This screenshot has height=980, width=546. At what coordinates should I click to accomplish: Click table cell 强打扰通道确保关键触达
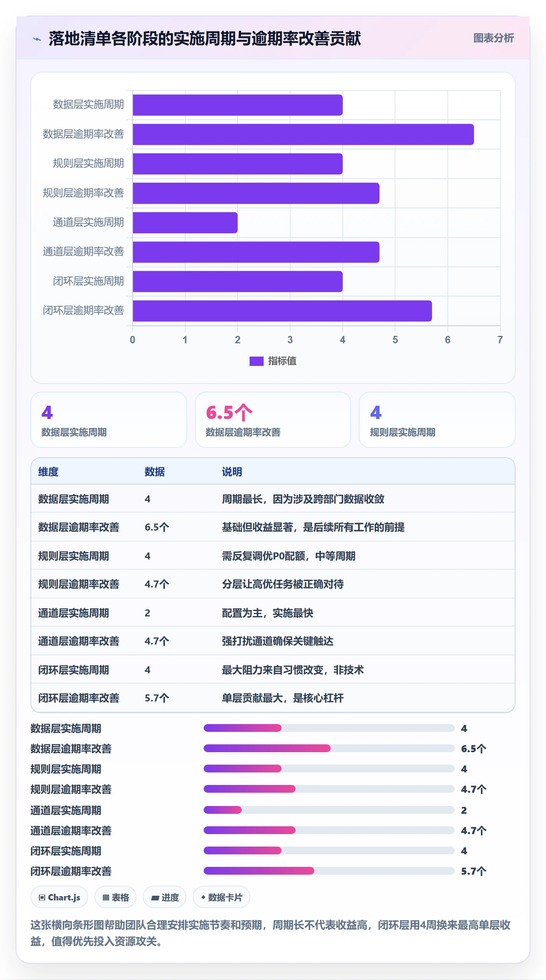[278, 641]
